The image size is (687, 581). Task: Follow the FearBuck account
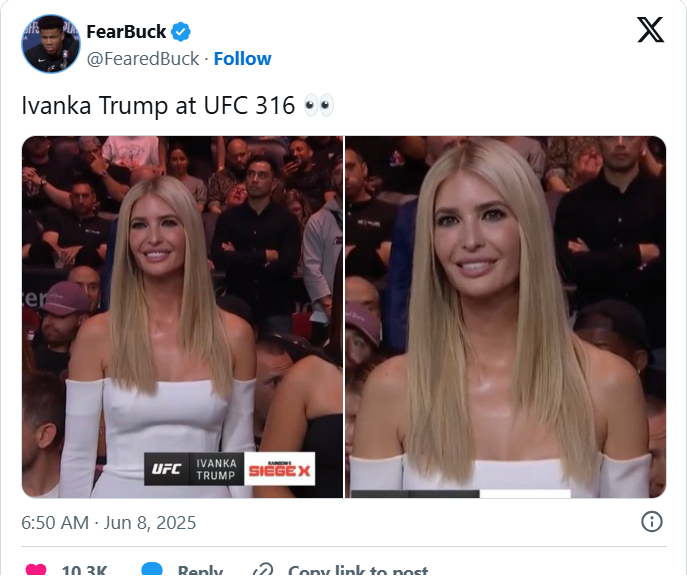pyautogui.click(x=242, y=59)
